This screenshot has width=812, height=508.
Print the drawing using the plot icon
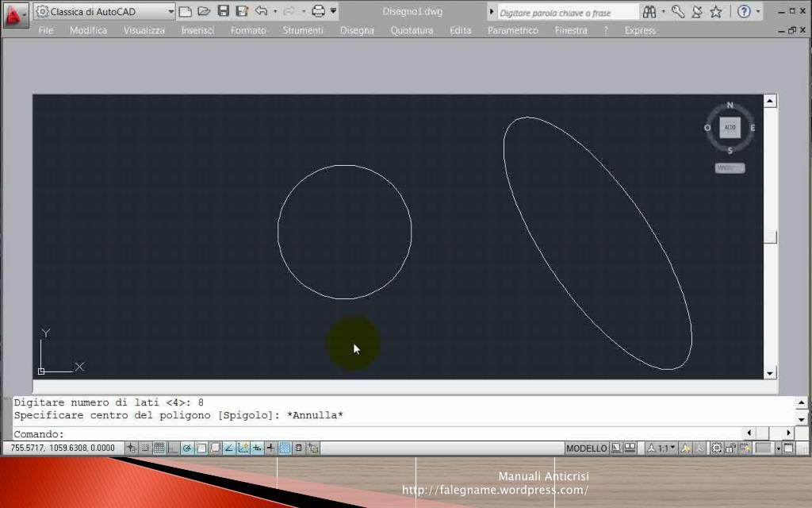click(319, 11)
